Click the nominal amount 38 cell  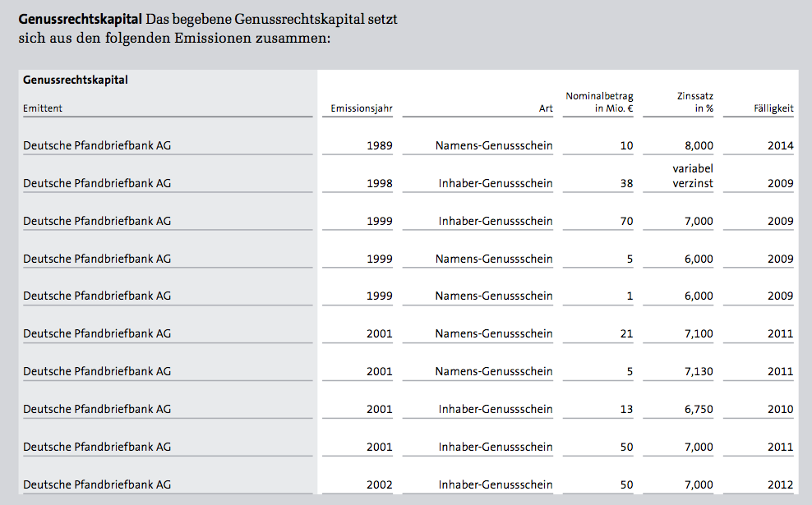[626, 184]
